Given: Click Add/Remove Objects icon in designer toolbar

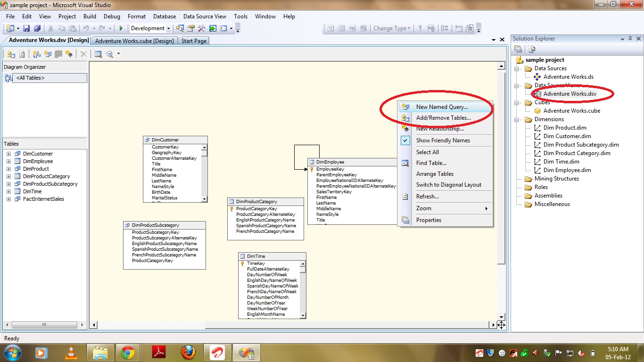Looking at the screenshot, I should 11,54.
